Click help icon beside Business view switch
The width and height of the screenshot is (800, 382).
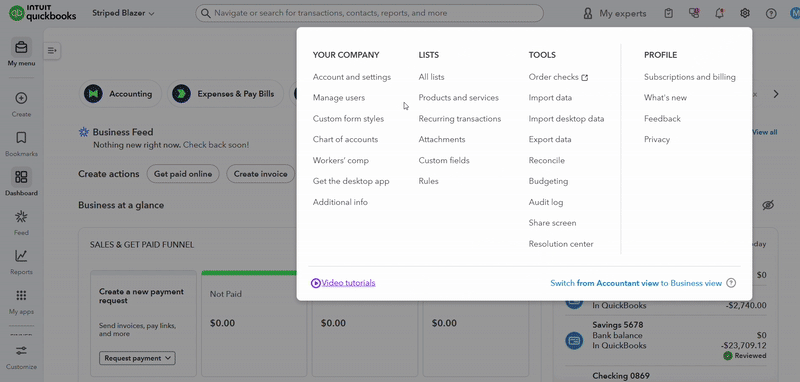(731, 283)
